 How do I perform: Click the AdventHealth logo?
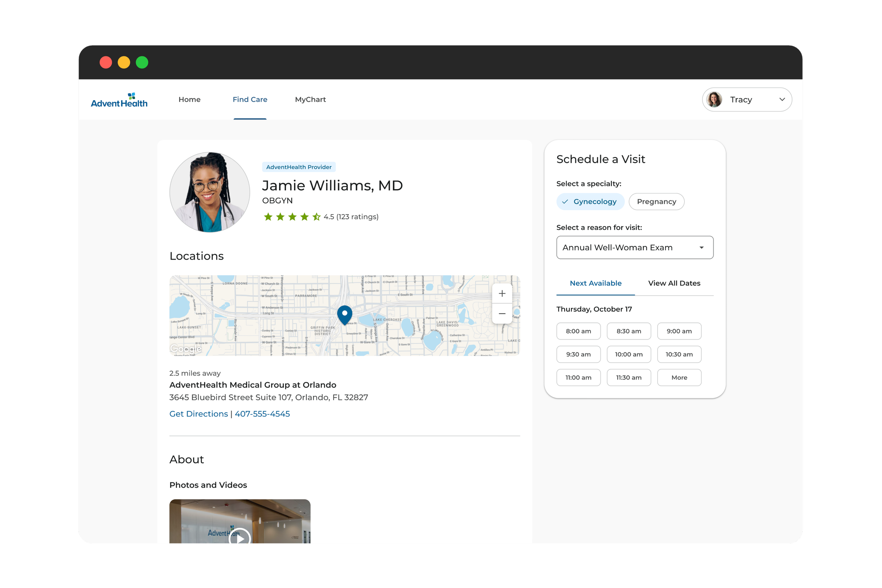click(x=119, y=100)
